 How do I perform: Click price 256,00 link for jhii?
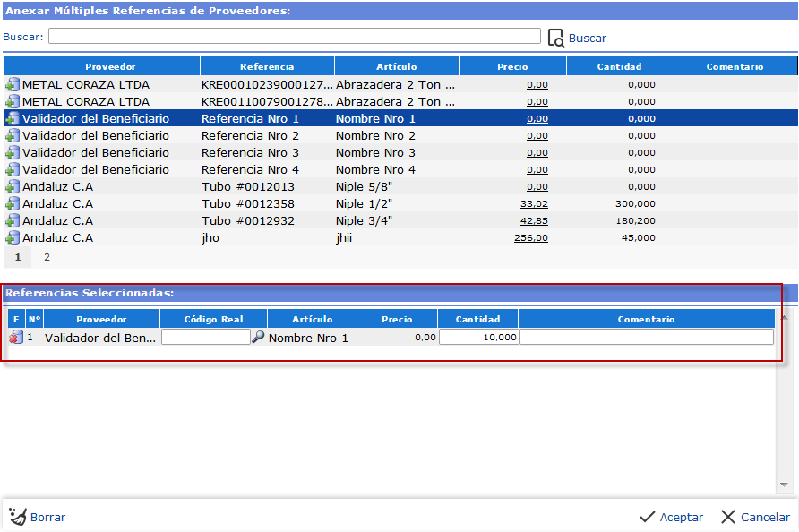pyautogui.click(x=530, y=238)
